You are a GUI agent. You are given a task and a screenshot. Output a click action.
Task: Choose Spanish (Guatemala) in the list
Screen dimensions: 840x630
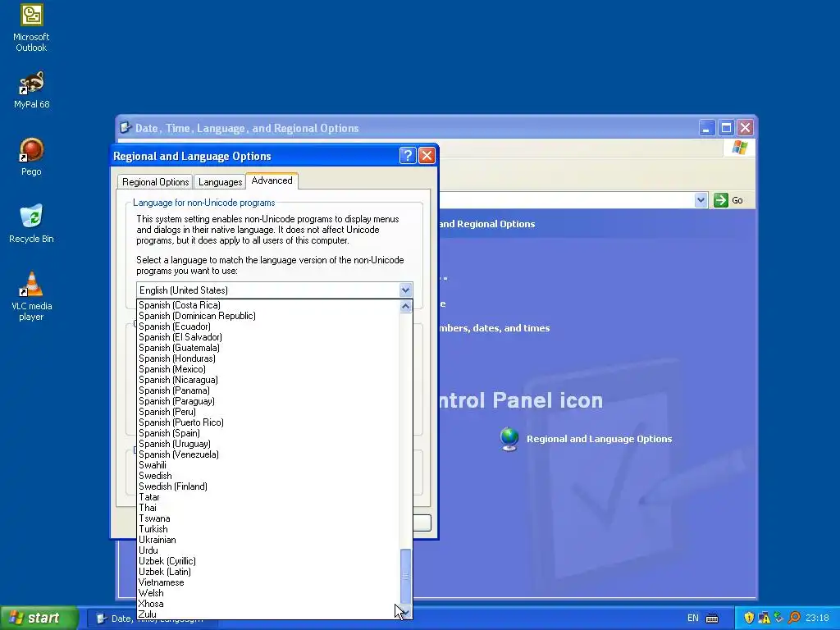coord(268,348)
